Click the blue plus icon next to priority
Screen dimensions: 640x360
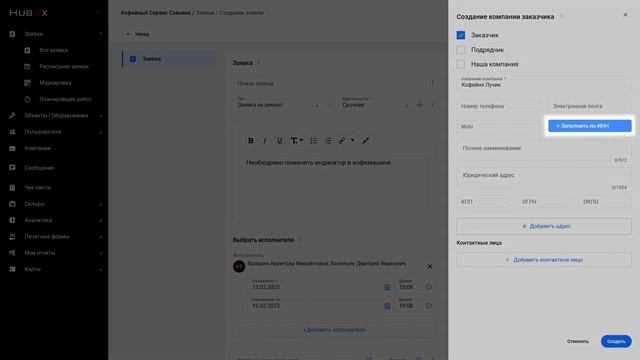pos(419,105)
